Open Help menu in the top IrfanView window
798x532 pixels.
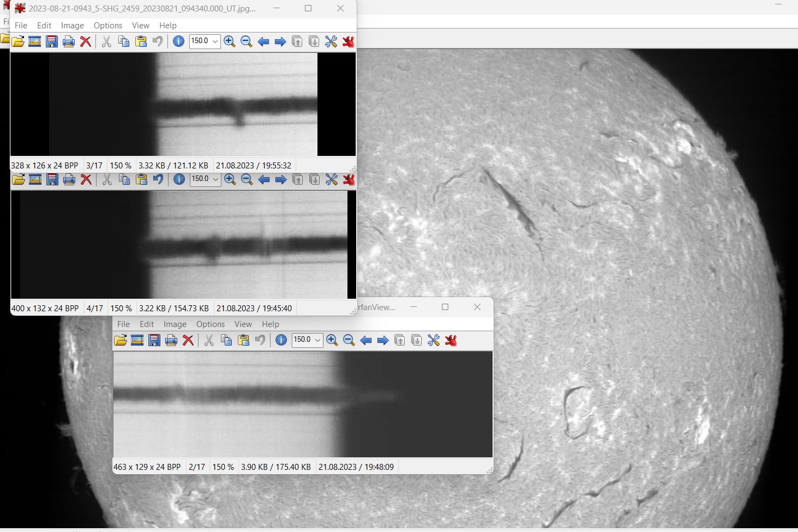coord(168,26)
